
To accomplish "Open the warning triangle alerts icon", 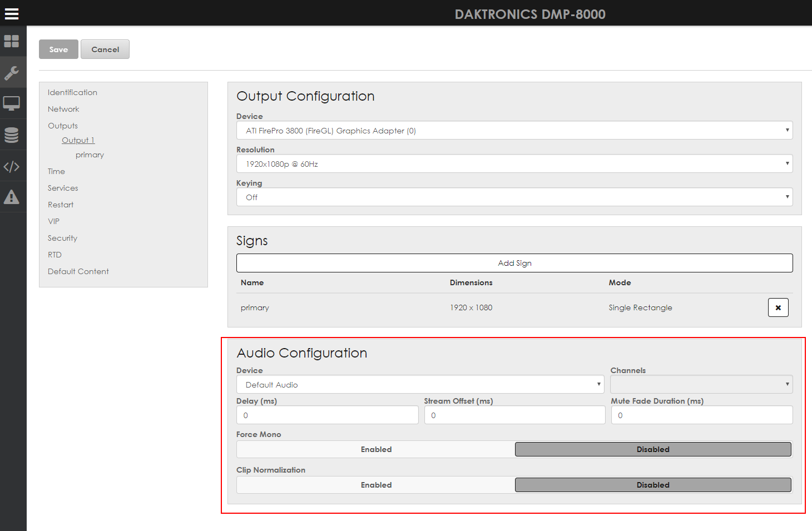I will pos(12,197).
